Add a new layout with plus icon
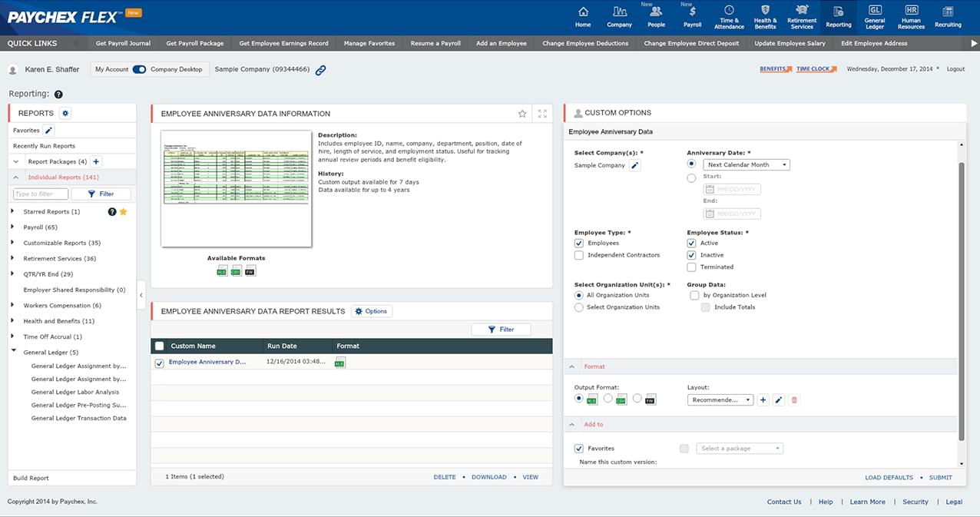 click(x=763, y=400)
